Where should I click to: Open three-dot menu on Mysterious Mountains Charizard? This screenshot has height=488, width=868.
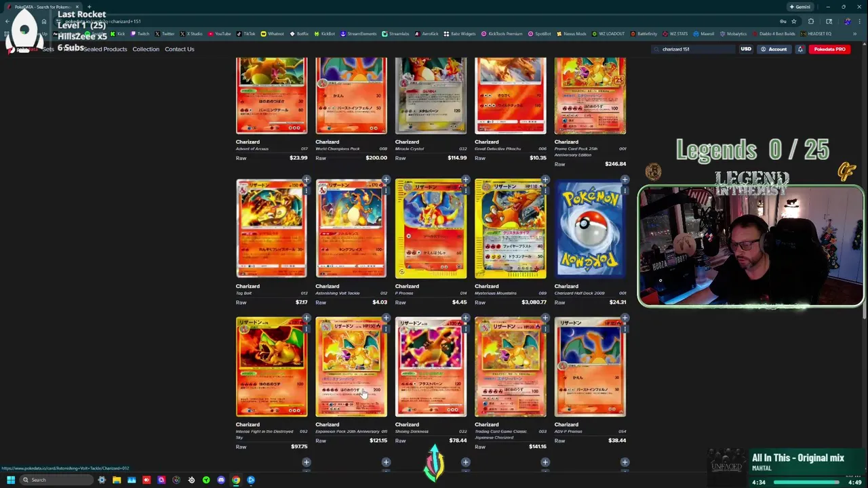click(545, 191)
